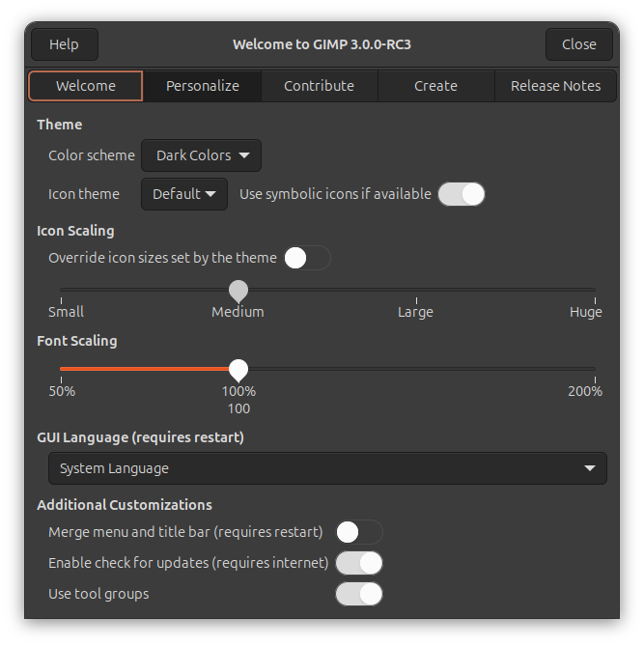Screen dimensions: 644x646
Task: Click the Huge label on icon scaling
Action: point(585,312)
